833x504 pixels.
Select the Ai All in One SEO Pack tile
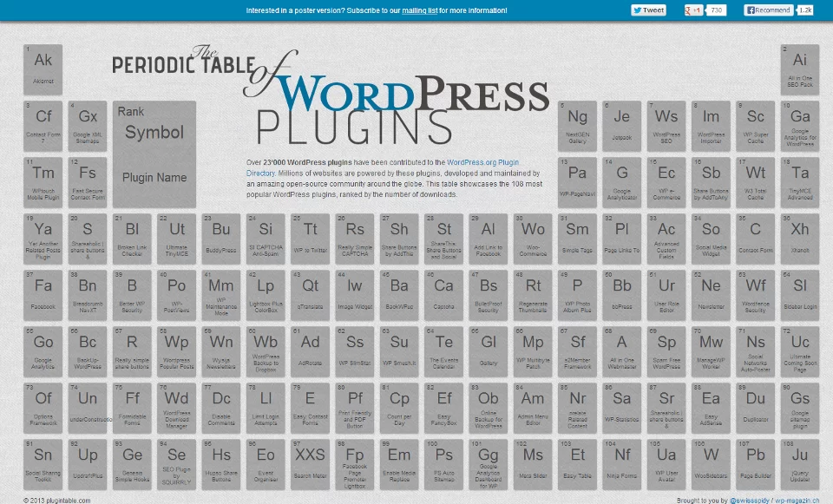[x=799, y=69]
